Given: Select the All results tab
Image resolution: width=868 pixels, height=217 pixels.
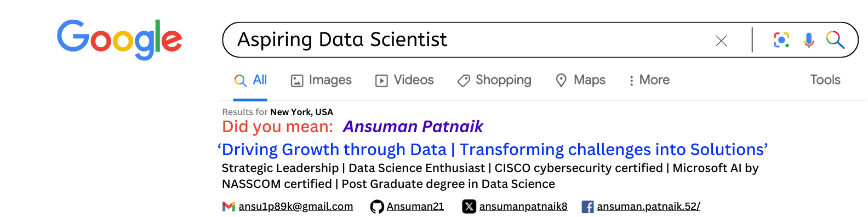Looking at the screenshot, I should tap(250, 80).
